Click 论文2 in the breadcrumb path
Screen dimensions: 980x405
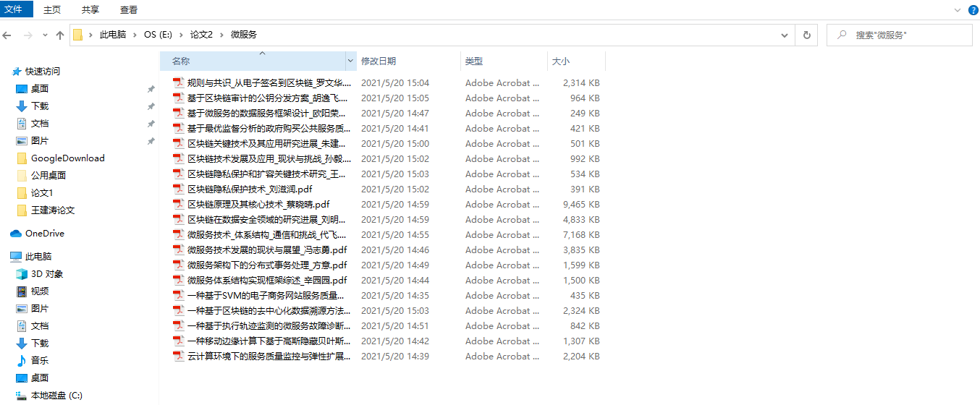pyautogui.click(x=201, y=35)
